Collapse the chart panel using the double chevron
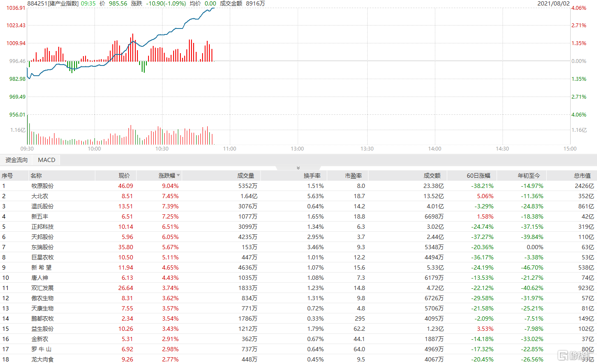597x364 pixels. tap(298, 168)
